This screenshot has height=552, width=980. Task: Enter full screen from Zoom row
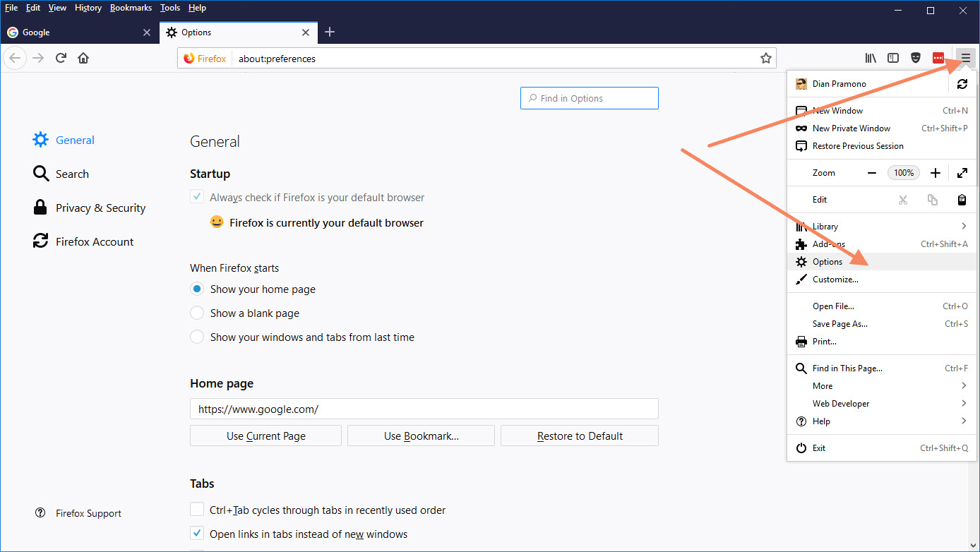[x=962, y=173]
